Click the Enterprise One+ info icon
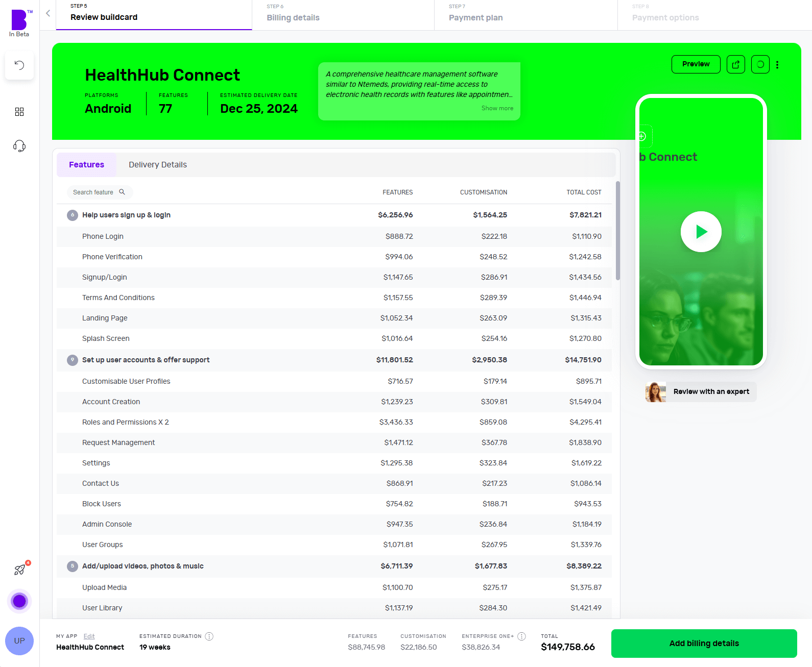812x667 pixels. click(521, 636)
